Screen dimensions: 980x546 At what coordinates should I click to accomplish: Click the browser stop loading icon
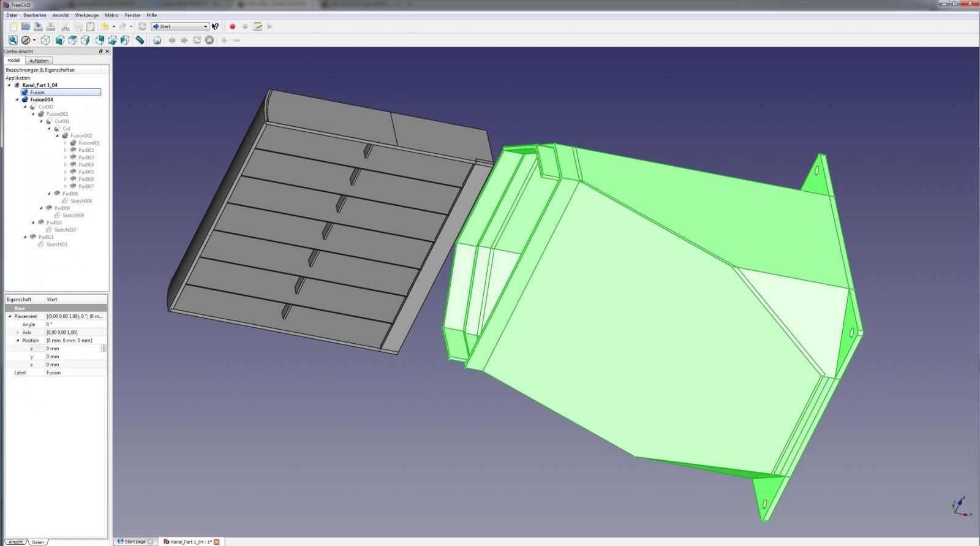(209, 40)
